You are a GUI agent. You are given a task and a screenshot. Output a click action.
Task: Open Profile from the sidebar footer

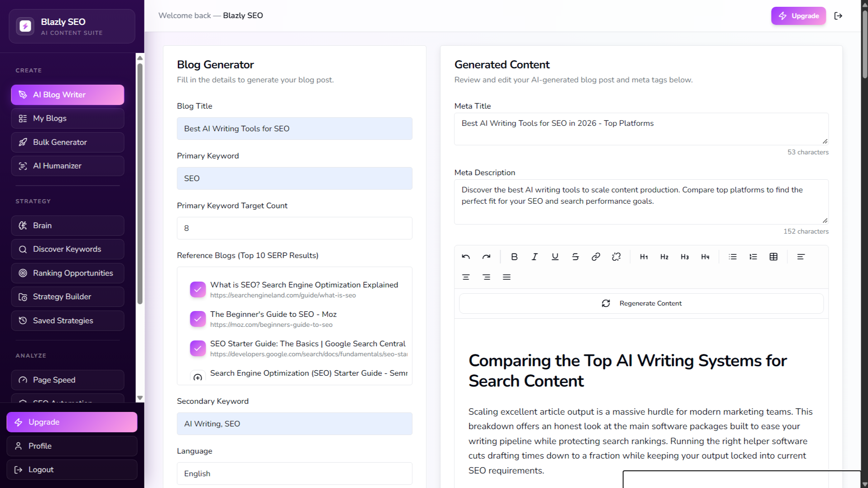tap(72, 446)
